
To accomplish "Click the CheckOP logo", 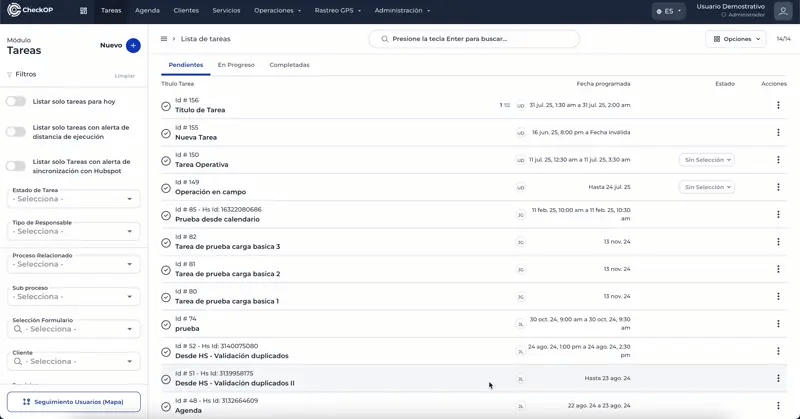I will pyautogui.click(x=30, y=10).
